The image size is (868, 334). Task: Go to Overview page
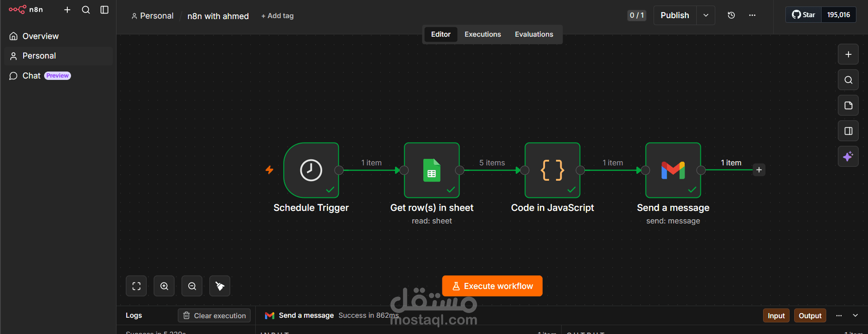click(58, 36)
